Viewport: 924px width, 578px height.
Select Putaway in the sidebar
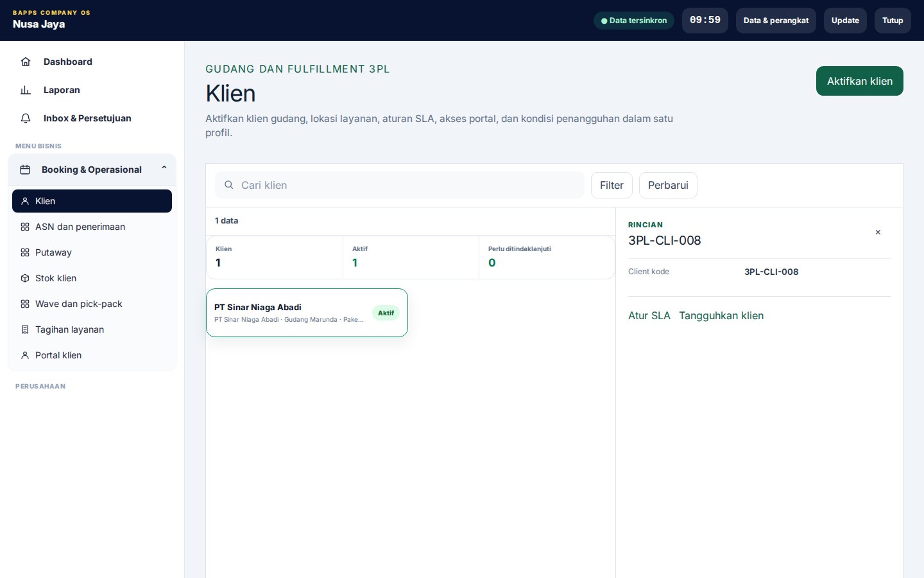(92, 252)
